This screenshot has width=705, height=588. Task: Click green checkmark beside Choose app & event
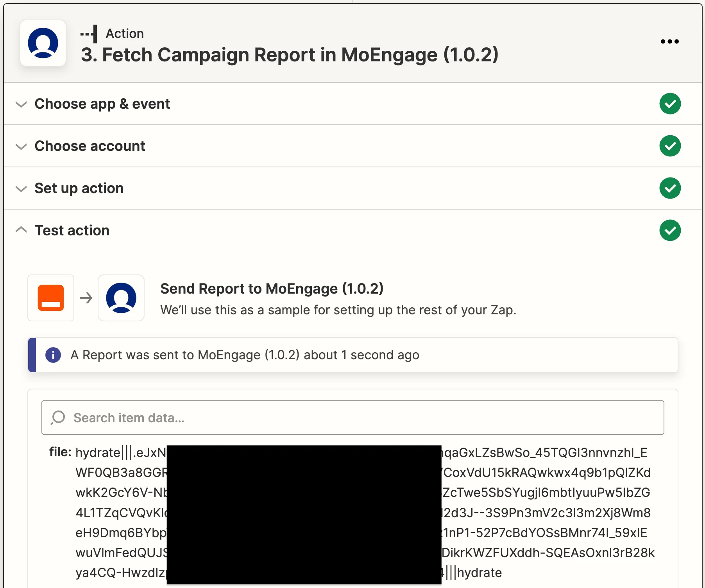[x=670, y=104]
